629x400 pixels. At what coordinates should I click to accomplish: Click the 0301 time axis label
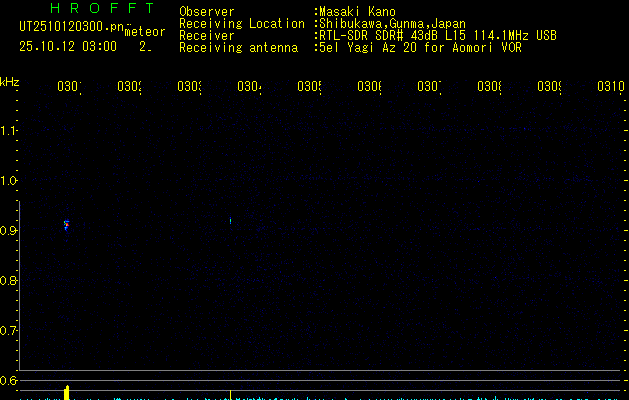(x=69, y=86)
